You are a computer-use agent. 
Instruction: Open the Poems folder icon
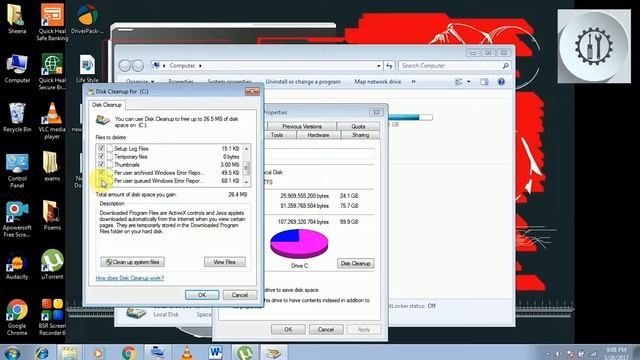[x=52, y=216]
